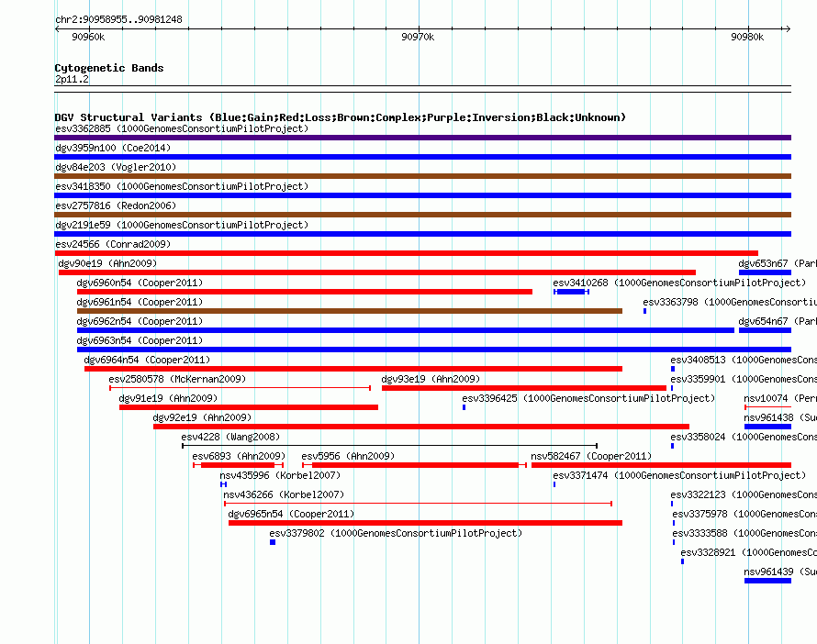
Task: Select the Cytogenetic Bands track title
Action: [x=109, y=68]
